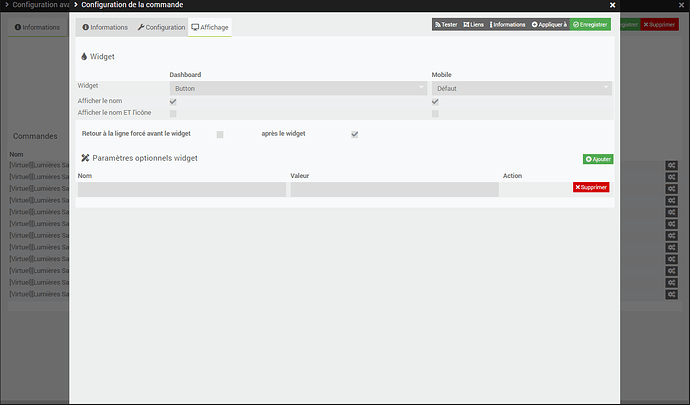690x405 pixels.
Task: Open settings gear for the ninth command row
Action: tap(672, 259)
